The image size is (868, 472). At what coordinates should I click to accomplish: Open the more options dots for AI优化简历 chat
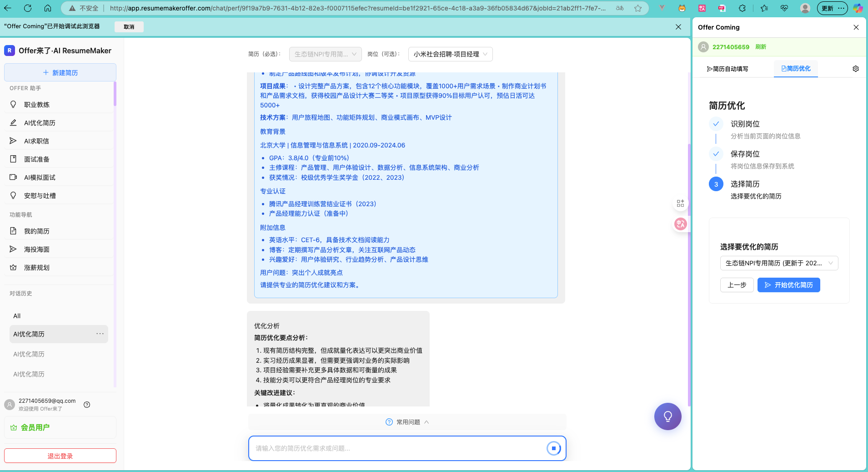point(100,334)
